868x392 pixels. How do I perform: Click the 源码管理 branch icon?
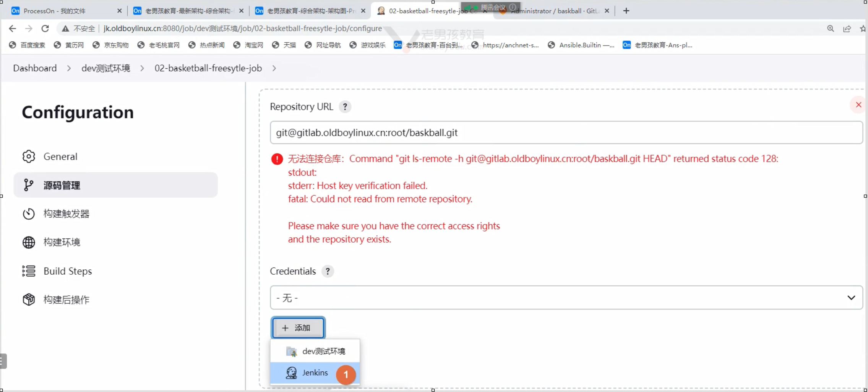(29, 185)
